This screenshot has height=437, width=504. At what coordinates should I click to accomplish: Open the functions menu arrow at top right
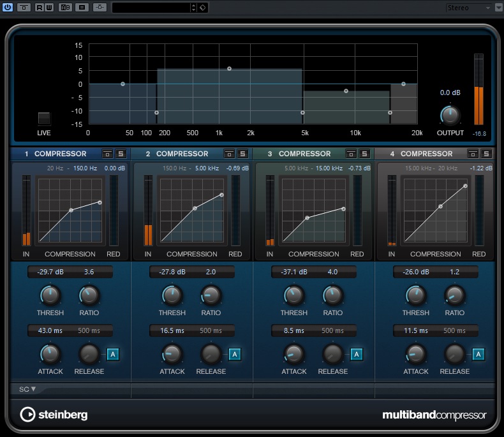[x=498, y=8]
